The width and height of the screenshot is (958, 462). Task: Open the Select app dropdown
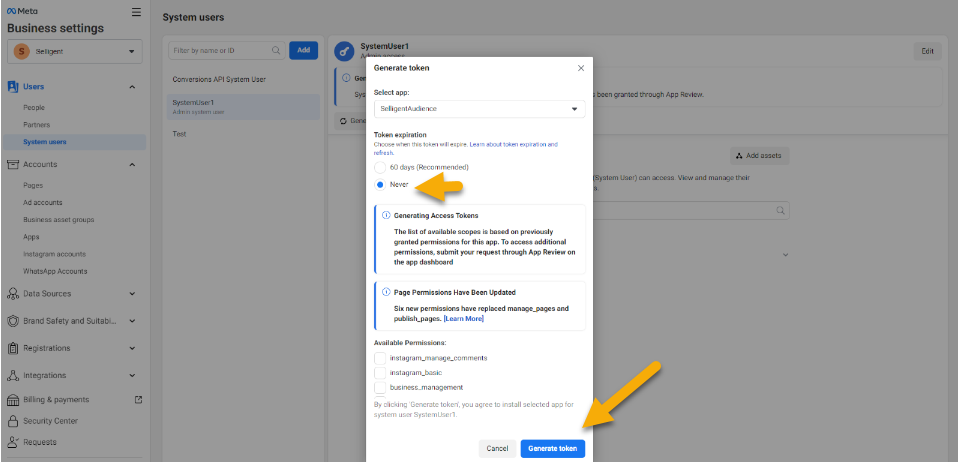(479, 108)
